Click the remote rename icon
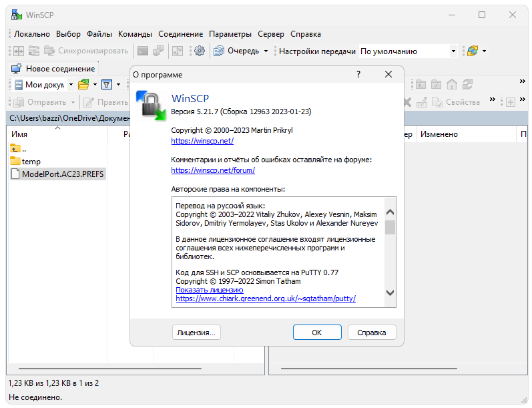The height and width of the screenshot is (408, 532). [x=421, y=102]
